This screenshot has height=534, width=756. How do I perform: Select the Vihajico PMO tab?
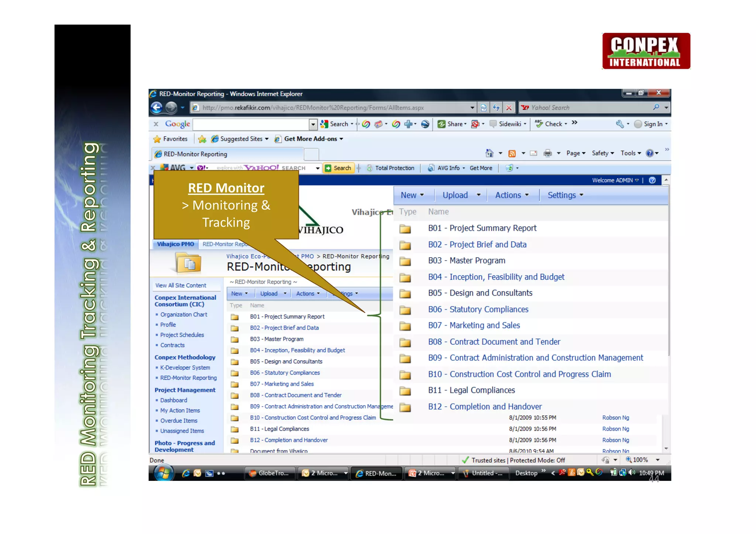(x=175, y=244)
